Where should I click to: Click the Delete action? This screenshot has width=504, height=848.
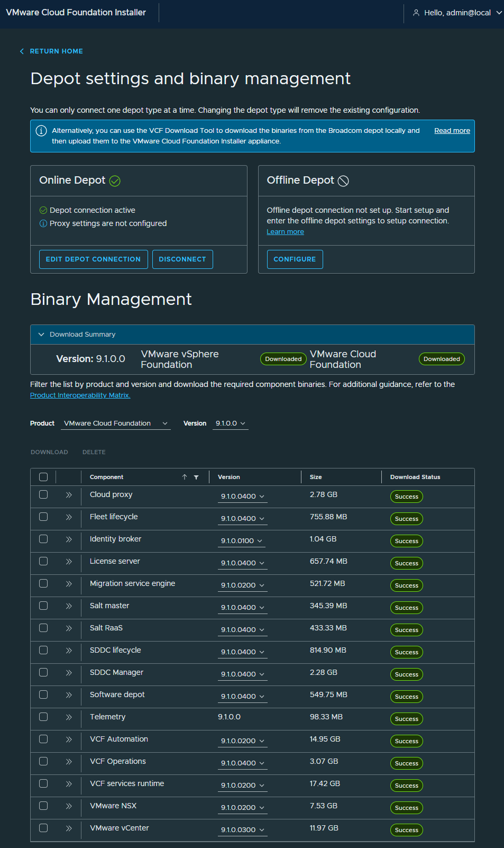(x=94, y=452)
